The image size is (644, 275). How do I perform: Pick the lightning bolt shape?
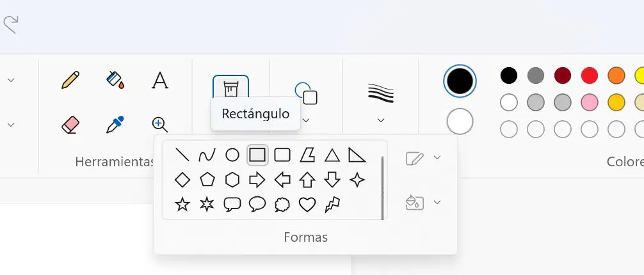coord(332,205)
